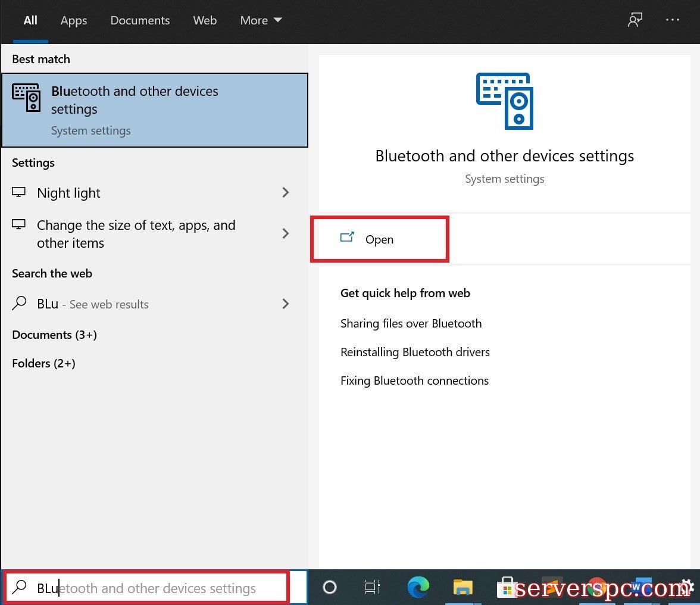This screenshot has height=605, width=700.
Task: Open Fixing Bluetooth connections link
Action: 414,381
